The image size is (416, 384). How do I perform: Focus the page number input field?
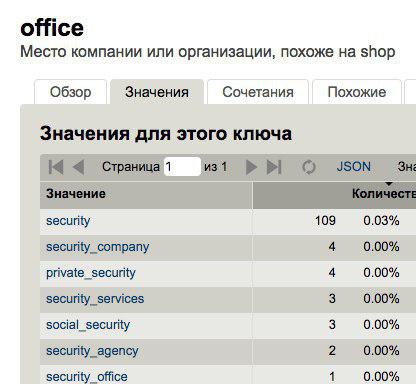click(x=182, y=167)
